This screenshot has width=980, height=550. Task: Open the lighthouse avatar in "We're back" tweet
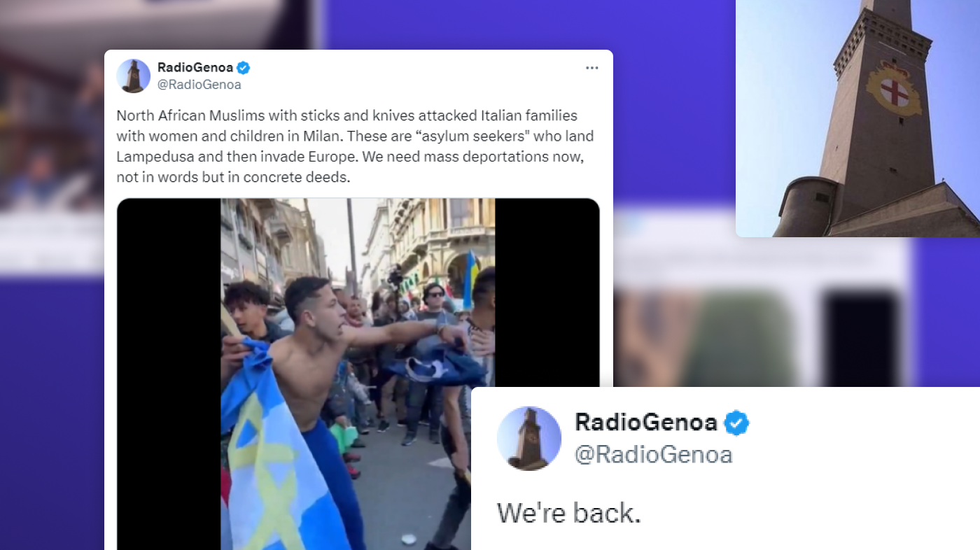[529, 438]
